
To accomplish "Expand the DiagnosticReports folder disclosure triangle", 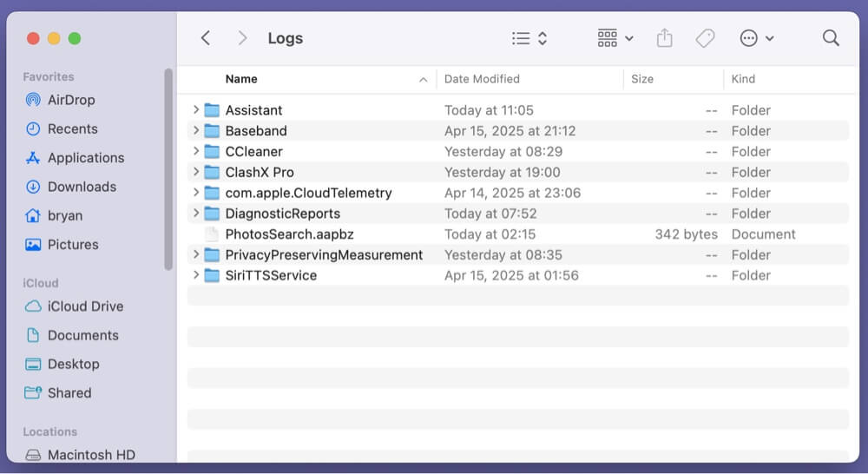I will click(x=196, y=214).
